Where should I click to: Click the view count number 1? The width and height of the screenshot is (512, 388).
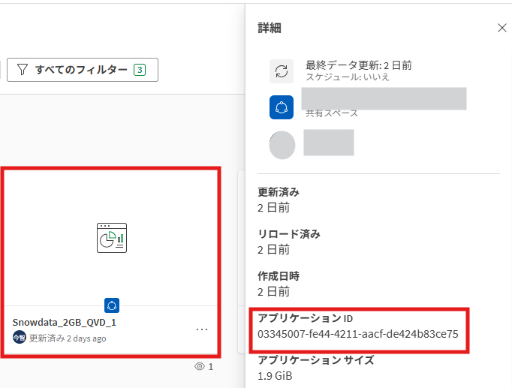pos(211,367)
